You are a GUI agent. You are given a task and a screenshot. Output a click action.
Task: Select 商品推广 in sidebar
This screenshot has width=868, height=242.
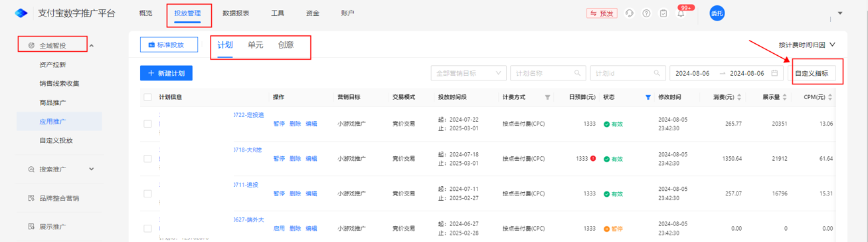(x=52, y=102)
